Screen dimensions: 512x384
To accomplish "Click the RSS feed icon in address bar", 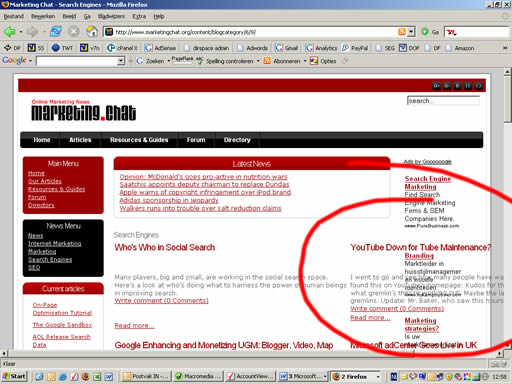I will point(402,32).
